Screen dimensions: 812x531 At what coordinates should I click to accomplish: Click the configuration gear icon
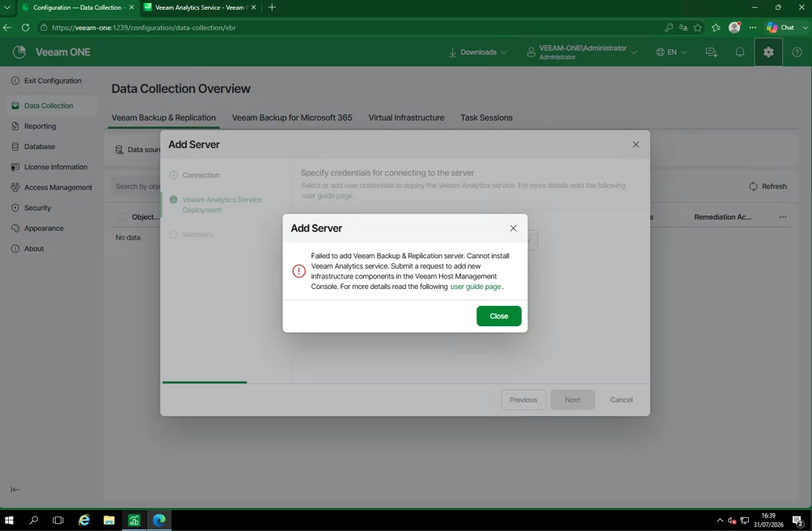(768, 53)
